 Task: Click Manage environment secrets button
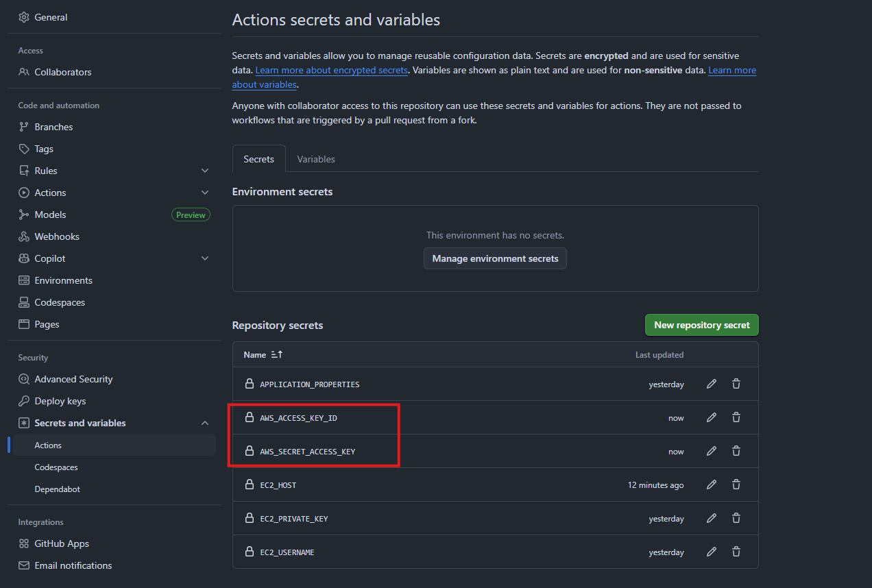click(x=495, y=258)
